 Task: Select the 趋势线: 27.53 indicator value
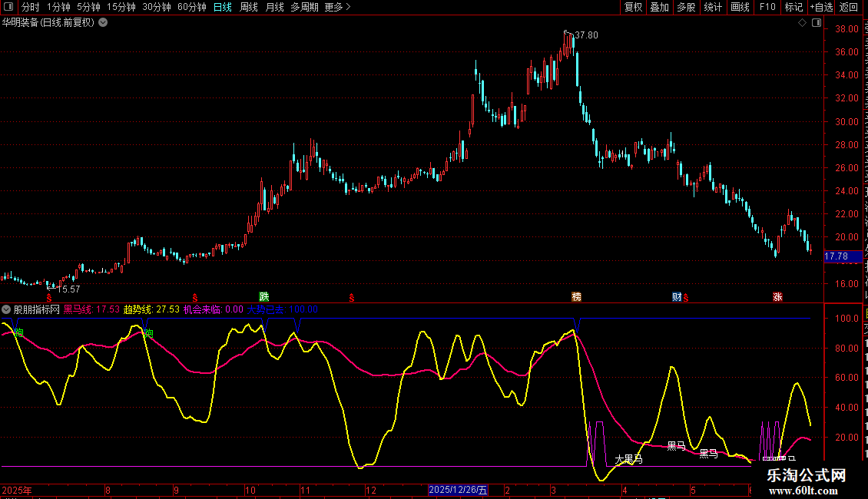pos(151,309)
